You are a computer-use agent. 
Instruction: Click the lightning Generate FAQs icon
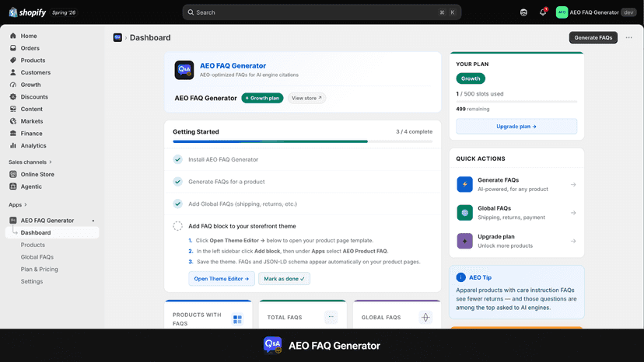click(464, 184)
